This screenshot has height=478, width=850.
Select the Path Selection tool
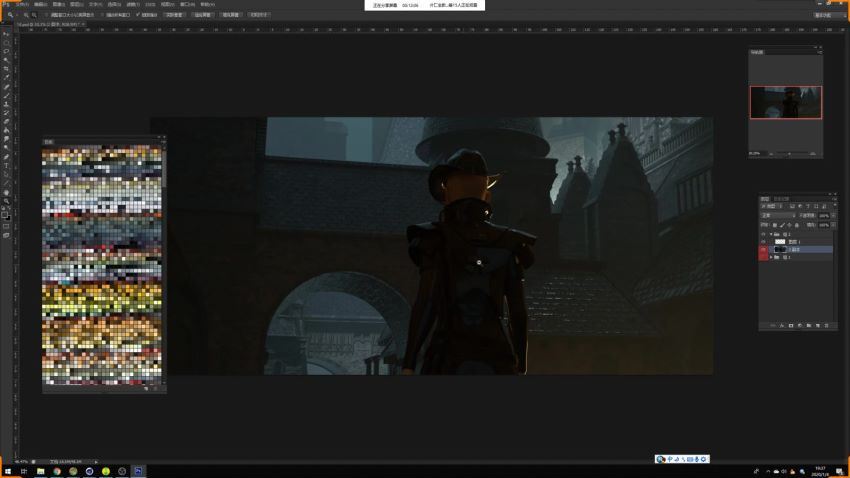tap(7, 174)
